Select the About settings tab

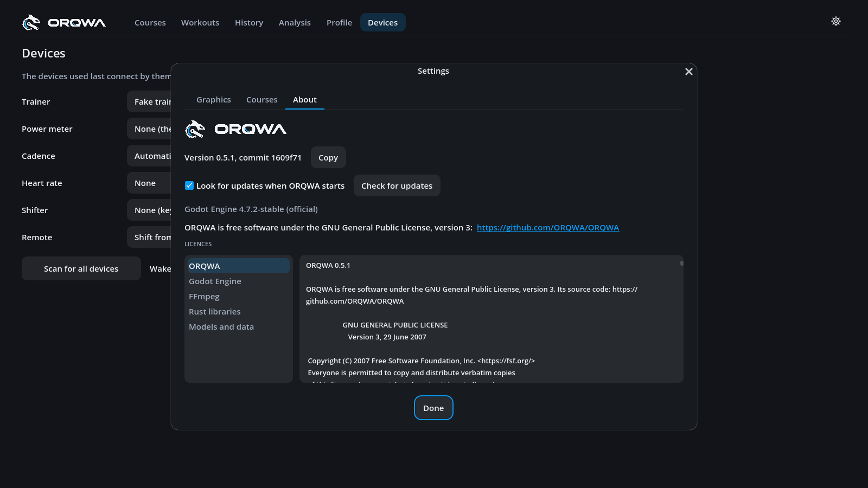(x=305, y=100)
